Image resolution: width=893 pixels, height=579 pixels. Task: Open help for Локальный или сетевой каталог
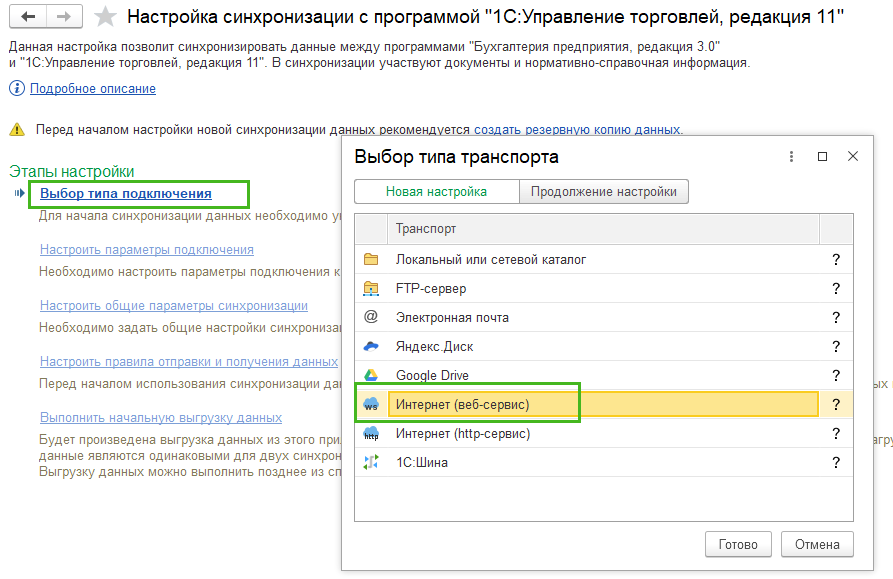point(835,260)
